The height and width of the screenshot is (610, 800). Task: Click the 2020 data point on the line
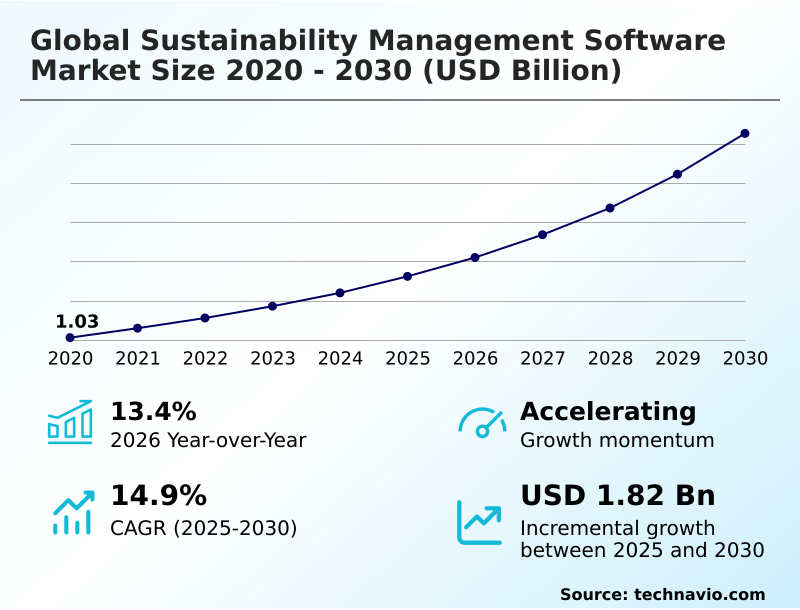pyautogui.click(x=70, y=338)
